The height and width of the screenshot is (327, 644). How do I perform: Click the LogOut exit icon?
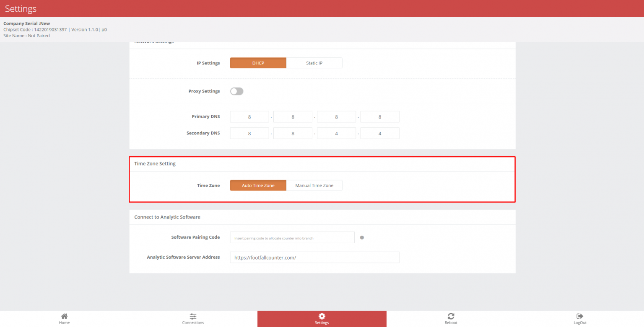[580, 316]
